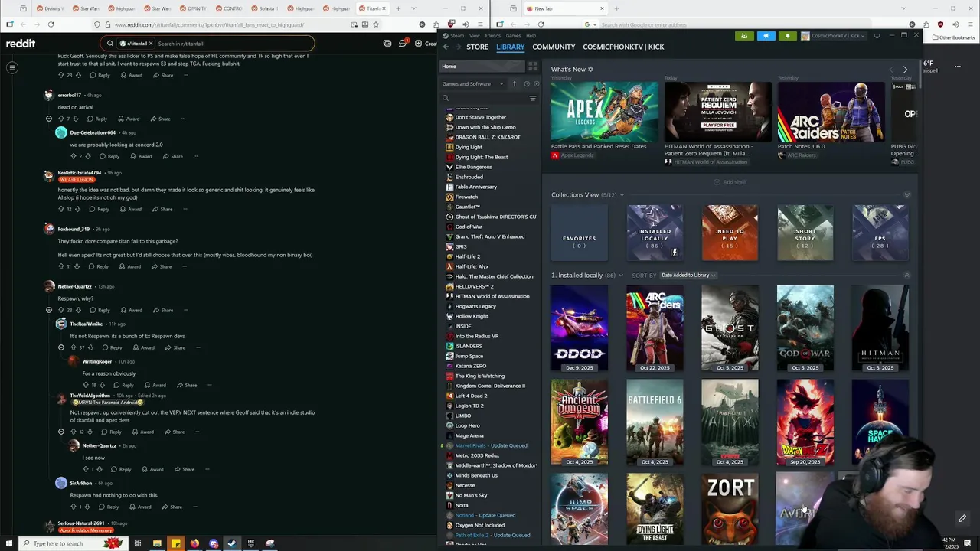Viewport: 980px width, 551px height.
Task: Open new tab in Firefox window
Action: click(x=399, y=8)
